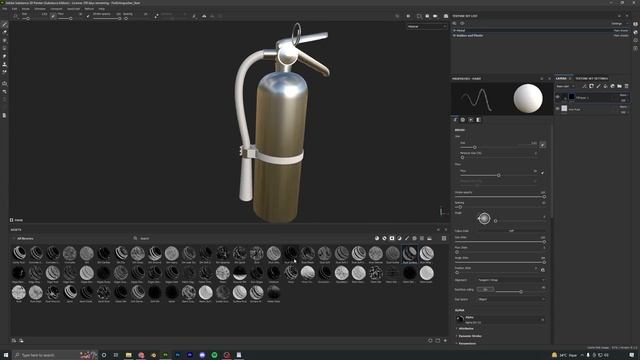Show Materials filter in Assets panel
The image size is (640, 360).
(x=377, y=238)
